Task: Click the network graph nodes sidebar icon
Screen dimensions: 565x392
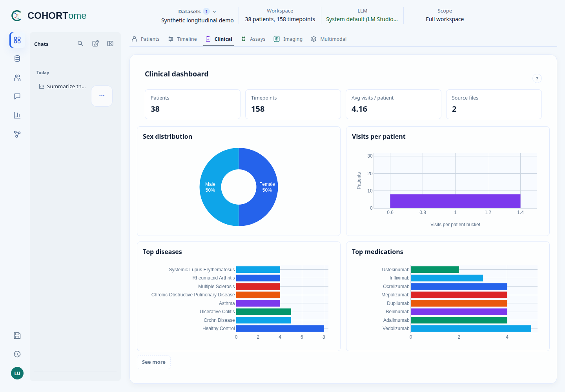Action: click(17, 134)
